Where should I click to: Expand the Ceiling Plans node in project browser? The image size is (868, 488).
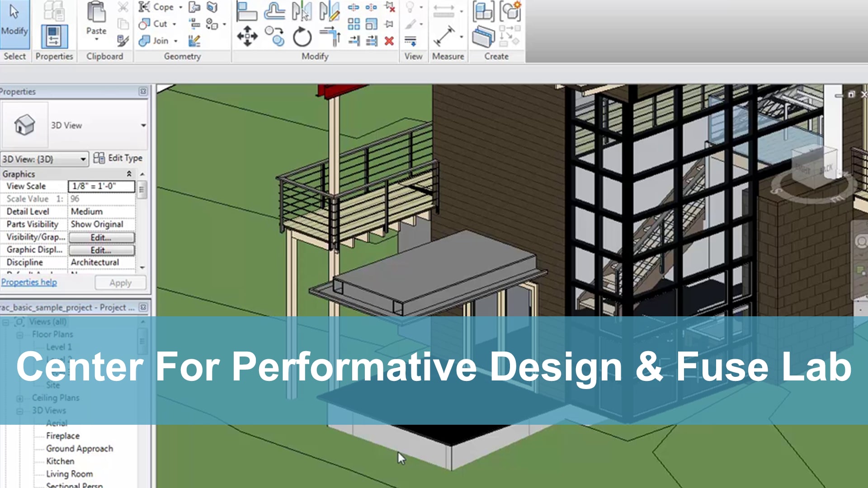click(19, 398)
